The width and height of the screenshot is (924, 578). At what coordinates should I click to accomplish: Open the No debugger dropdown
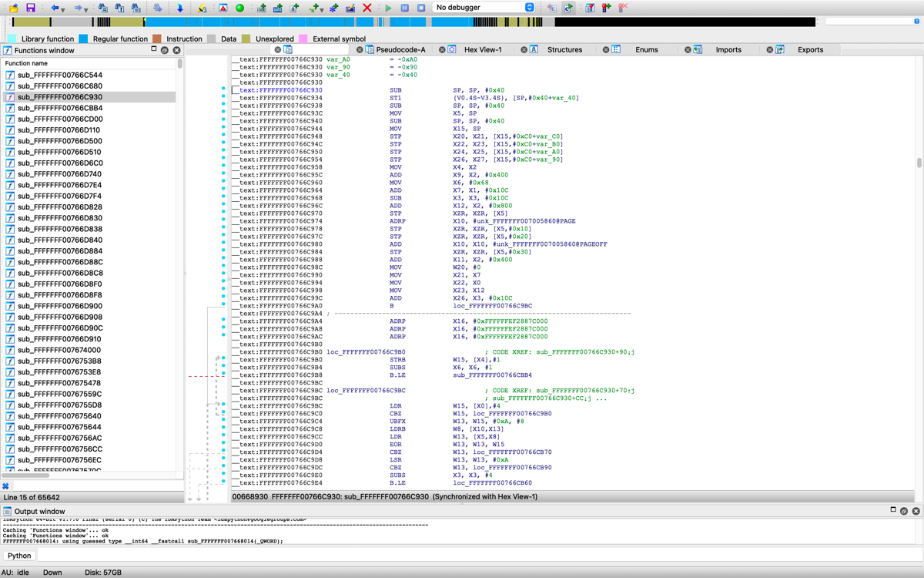tap(484, 8)
